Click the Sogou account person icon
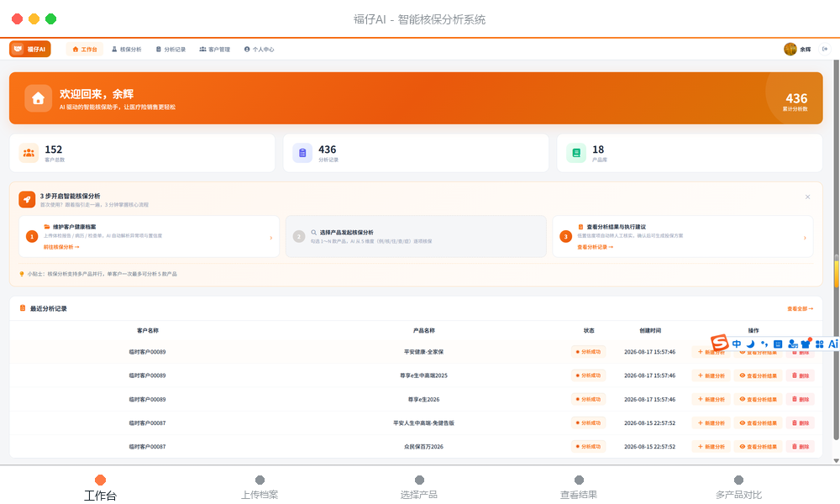The height and width of the screenshot is (504, 840). coord(792,344)
